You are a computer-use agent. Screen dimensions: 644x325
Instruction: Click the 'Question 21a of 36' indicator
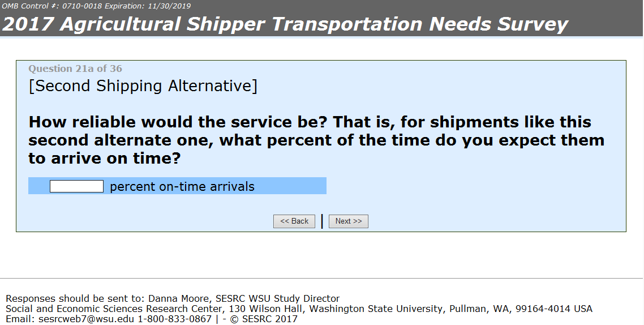coord(75,69)
